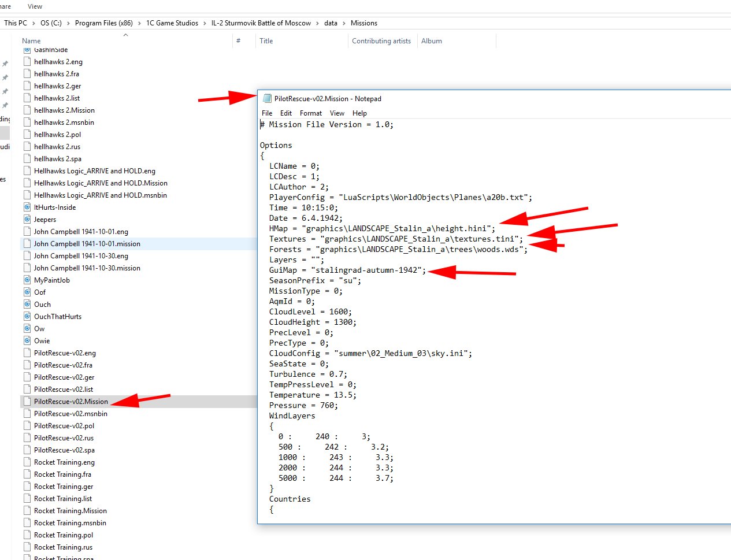Screen dimensions: 731x560
Task: Click the Contributing artists column header
Action: [381, 41]
